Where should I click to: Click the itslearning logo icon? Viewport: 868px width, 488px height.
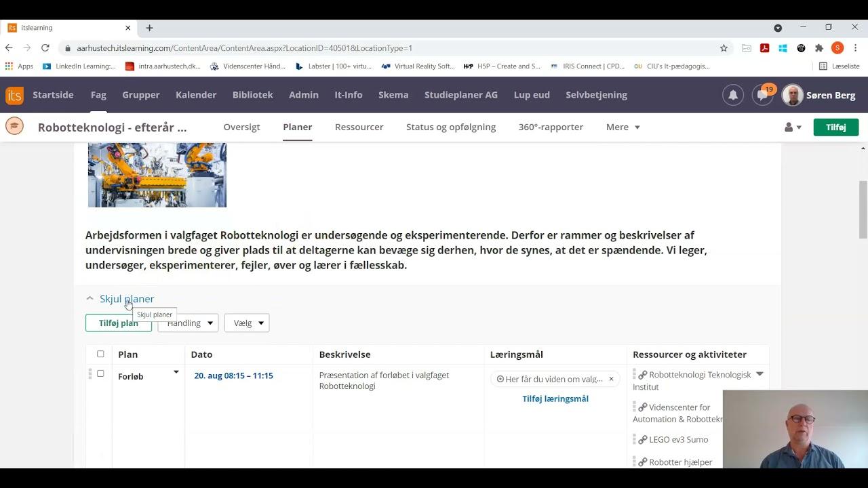pyautogui.click(x=14, y=95)
